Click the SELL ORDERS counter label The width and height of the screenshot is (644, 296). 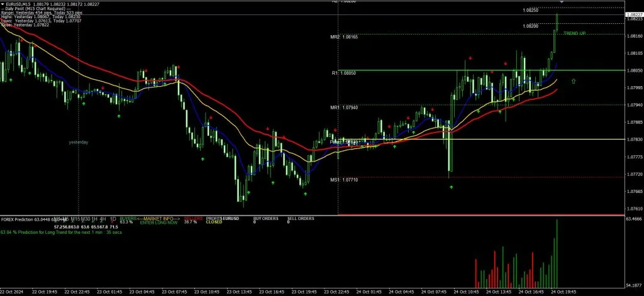[x=301, y=219]
